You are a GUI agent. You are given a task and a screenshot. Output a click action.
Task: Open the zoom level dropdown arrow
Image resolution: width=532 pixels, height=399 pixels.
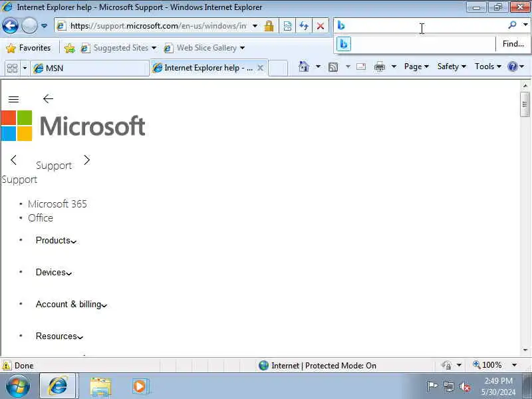tap(514, 365)
